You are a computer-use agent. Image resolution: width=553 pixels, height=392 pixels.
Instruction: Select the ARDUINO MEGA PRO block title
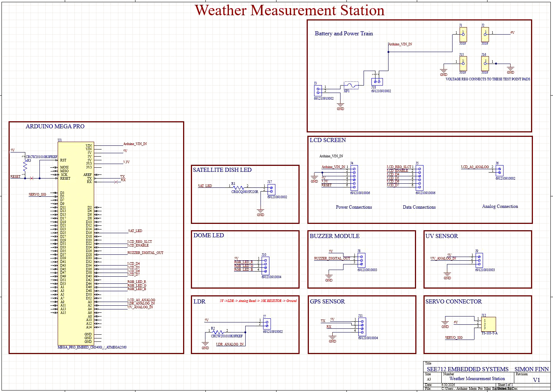click(x=55, y=126)
